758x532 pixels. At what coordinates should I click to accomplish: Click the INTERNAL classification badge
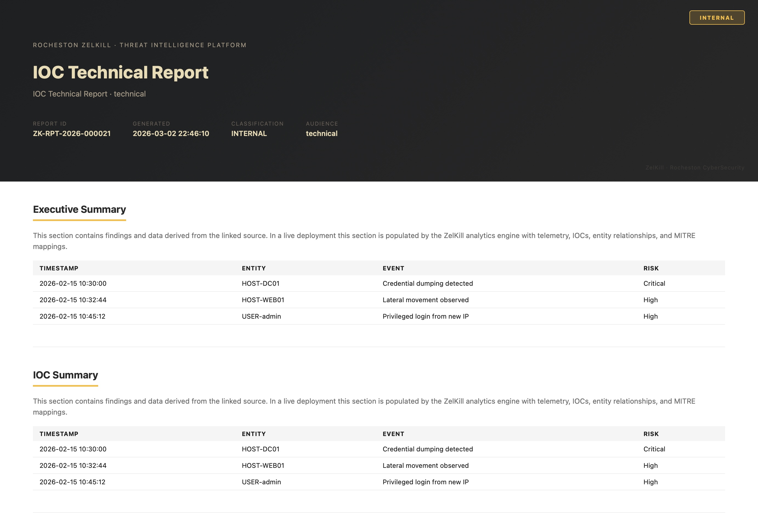click(x=716, y=18)
